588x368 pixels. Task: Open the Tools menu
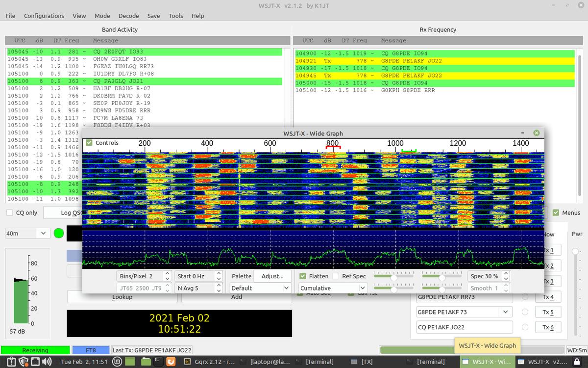pos(176,16)
